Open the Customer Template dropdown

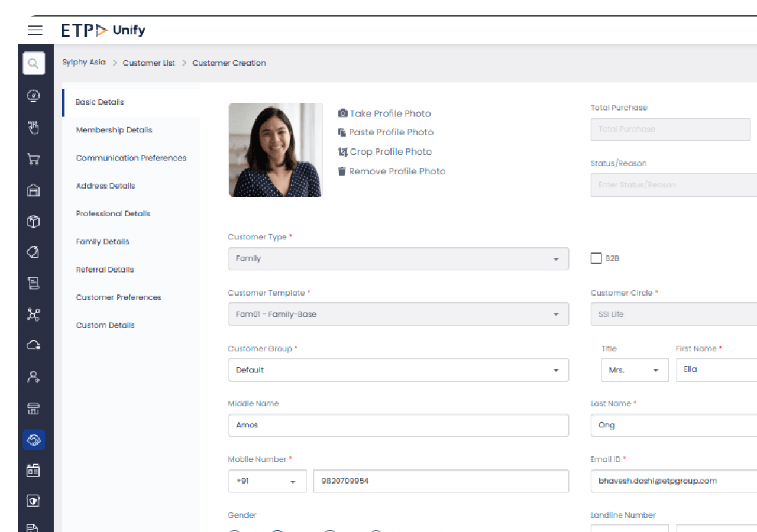pyautogui.click(x=398, y=314)
